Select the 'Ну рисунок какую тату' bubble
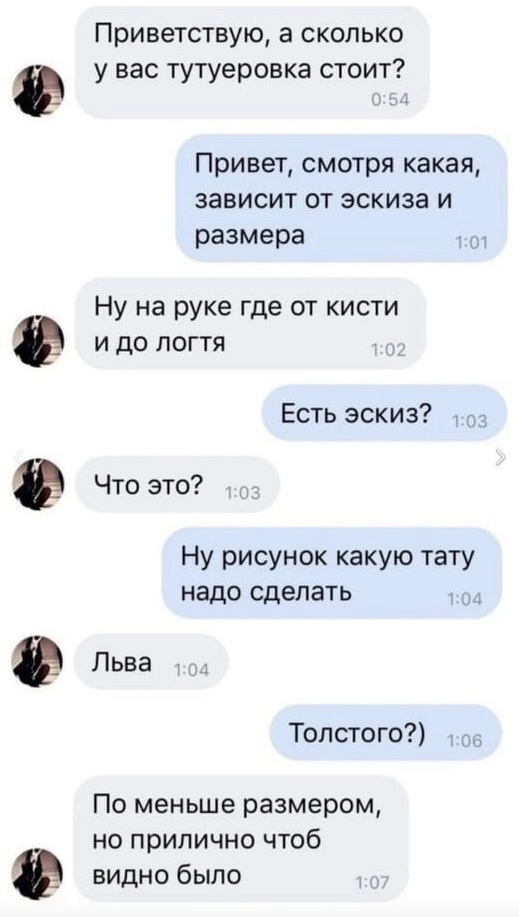This screenshot has height=917, width=519. pos(332,573)
